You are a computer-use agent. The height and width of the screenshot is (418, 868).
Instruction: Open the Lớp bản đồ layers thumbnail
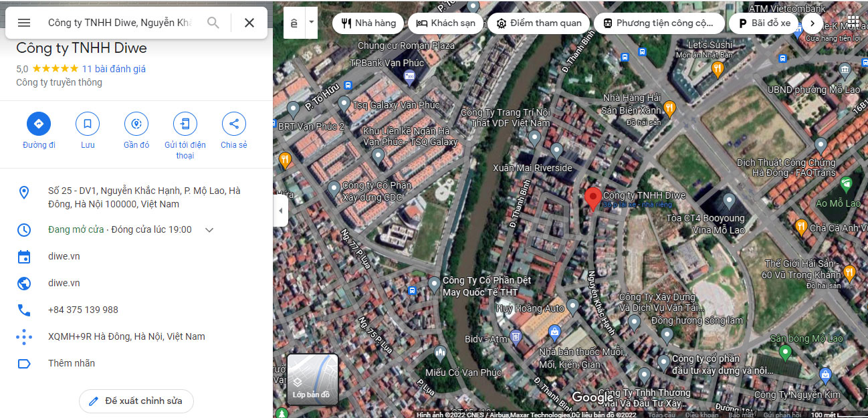[x=312, y=379]
